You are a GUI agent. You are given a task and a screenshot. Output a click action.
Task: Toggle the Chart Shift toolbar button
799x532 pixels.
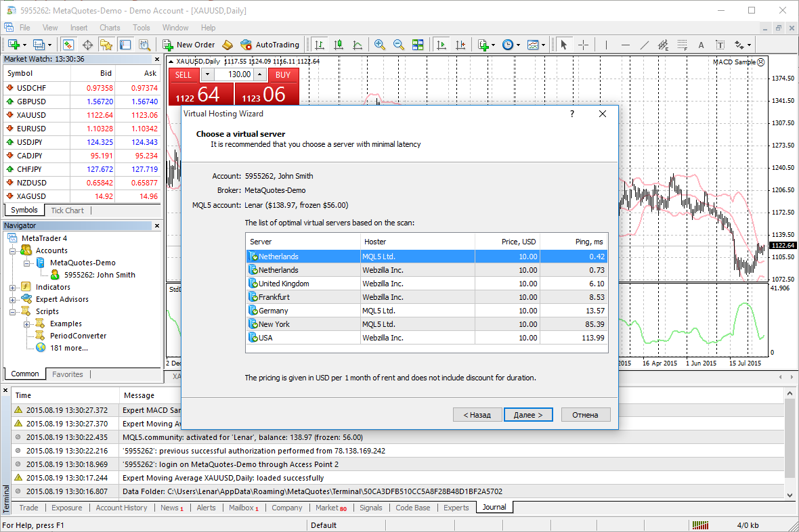[460, 45]
